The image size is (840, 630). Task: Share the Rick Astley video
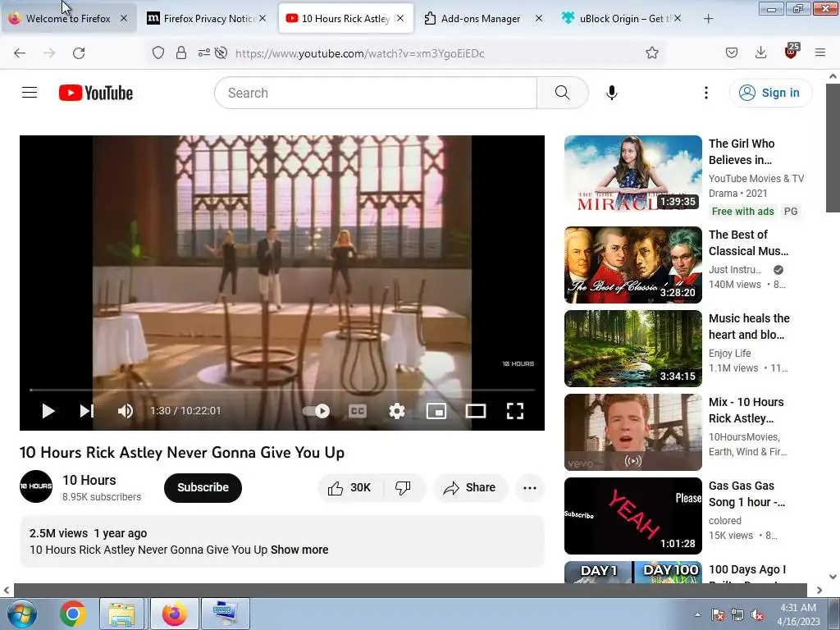pos(470,487)
